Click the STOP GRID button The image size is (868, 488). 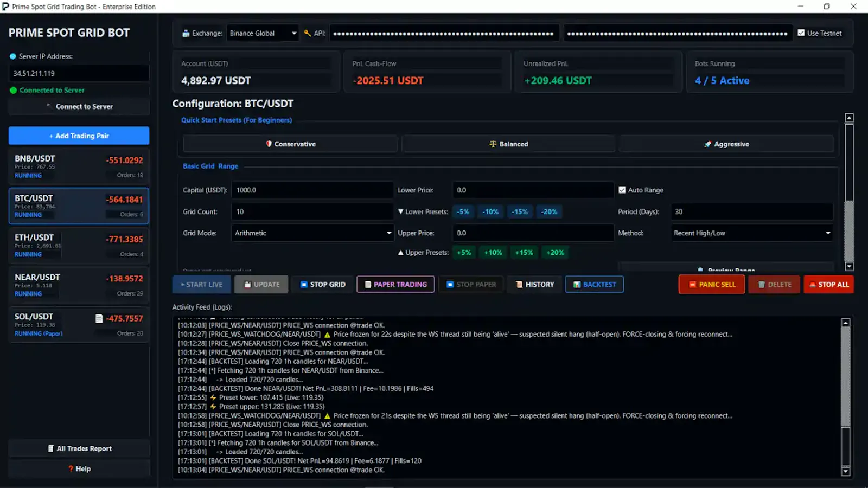coord(323,284)
